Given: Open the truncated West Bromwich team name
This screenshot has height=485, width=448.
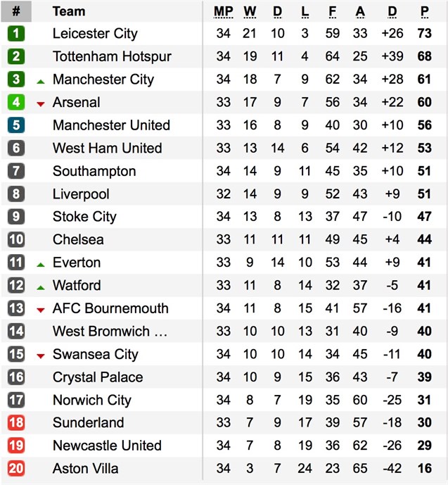Looking at the screenshot, I should [110, 332].
